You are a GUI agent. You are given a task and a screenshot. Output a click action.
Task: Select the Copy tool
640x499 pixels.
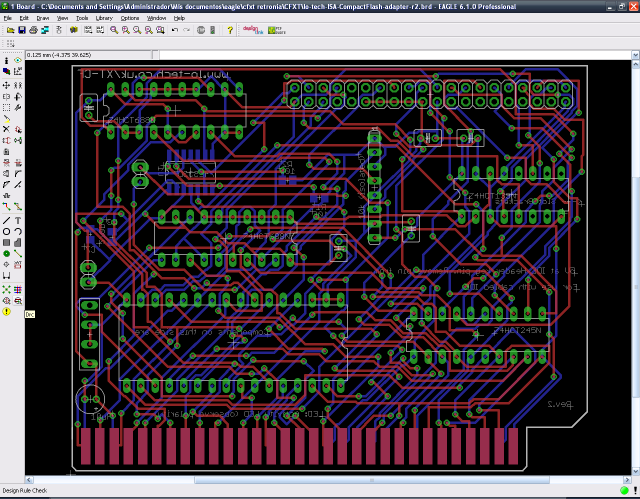tap(18, 85)
